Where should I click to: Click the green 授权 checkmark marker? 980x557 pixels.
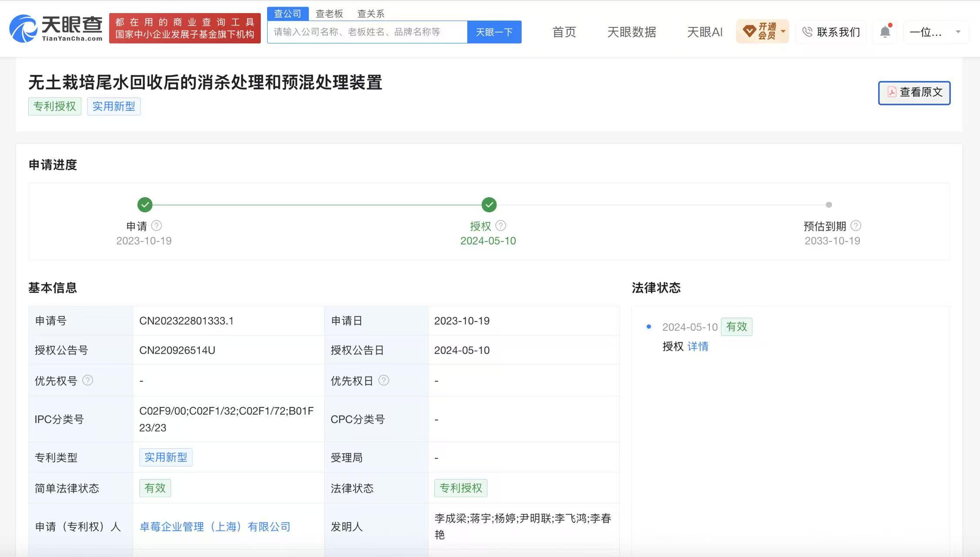point(489,205)
